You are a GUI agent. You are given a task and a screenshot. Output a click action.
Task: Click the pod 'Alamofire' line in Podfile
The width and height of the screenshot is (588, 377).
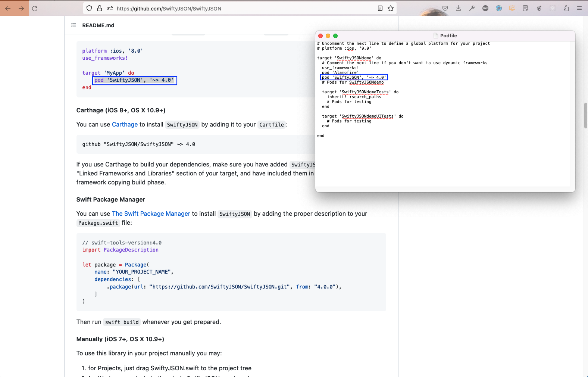click(340, 72)
